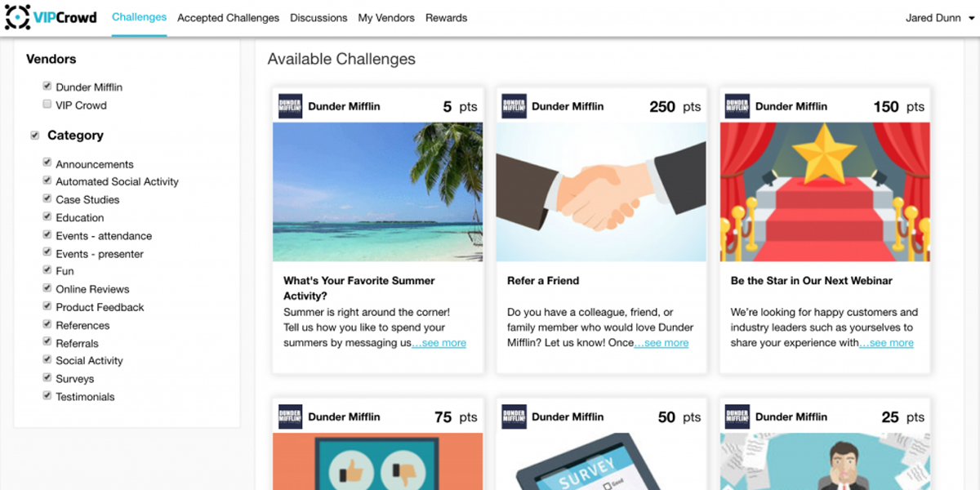Switch to the Rewards tab
This screenshot has width=980, height=490.
(446, 18)
